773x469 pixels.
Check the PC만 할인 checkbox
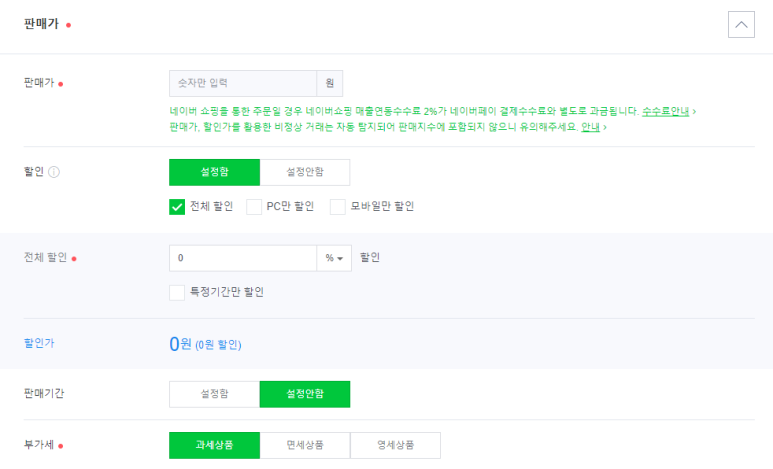tap(254, 207)
